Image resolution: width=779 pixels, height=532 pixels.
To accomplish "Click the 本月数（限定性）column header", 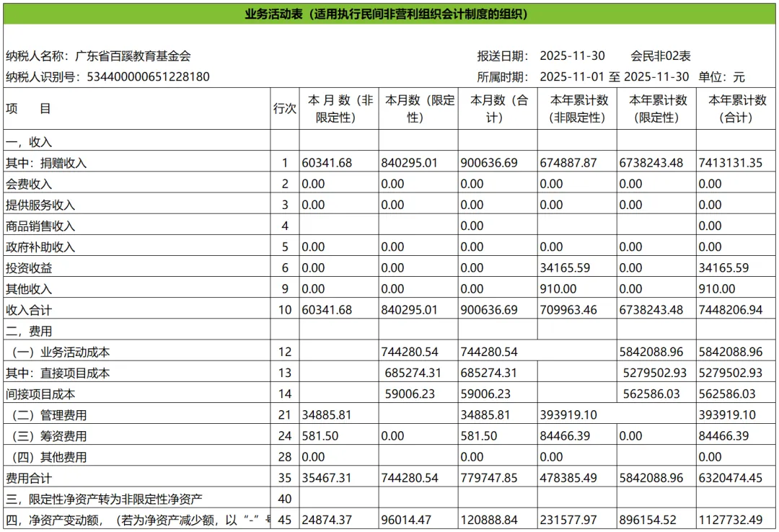I will [x=418, y=109].
